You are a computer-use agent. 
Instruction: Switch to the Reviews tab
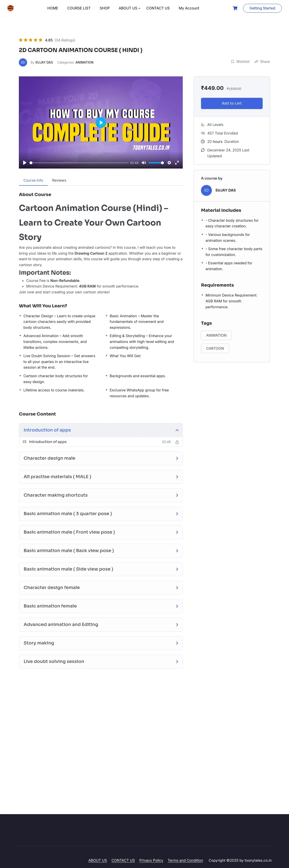(59, 180)
